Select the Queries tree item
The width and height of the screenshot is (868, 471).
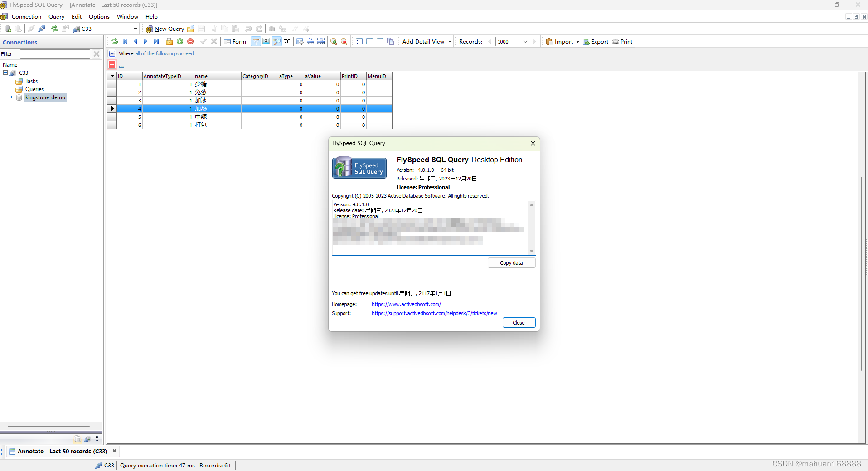34,89
